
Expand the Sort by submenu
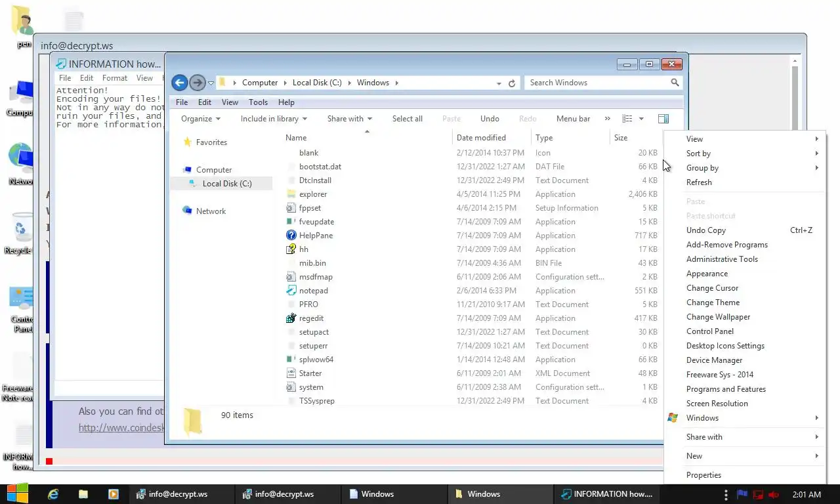click(x=745, y=154)
